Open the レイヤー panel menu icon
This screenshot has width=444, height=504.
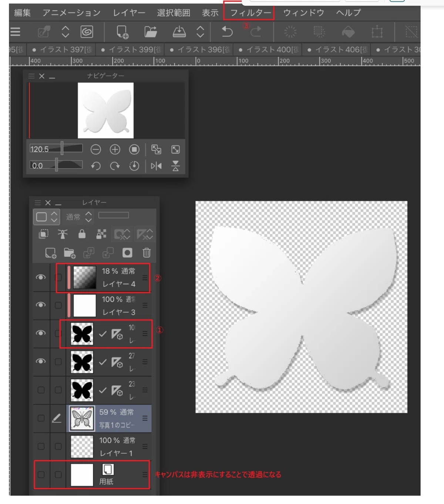click(37, 203)
